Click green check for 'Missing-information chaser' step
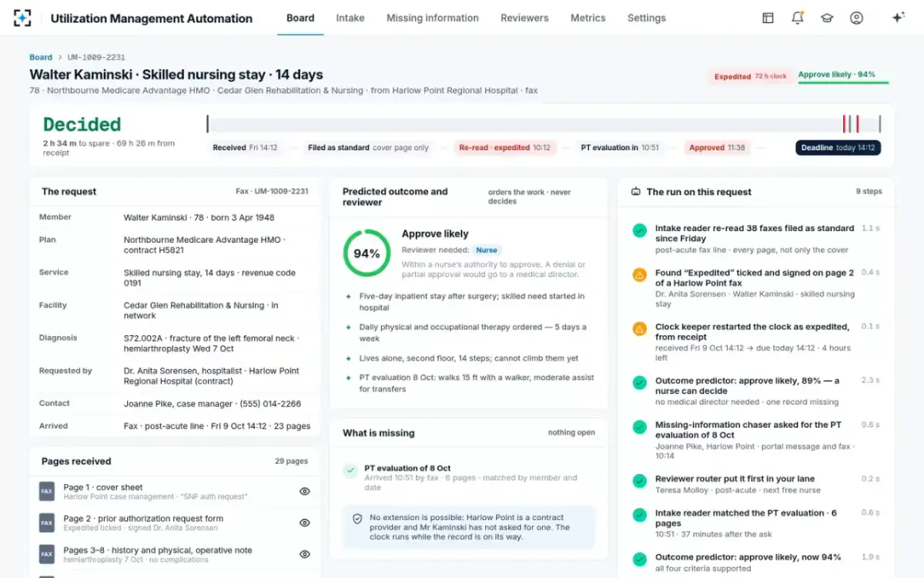The image size is (924, 578). click(639, 426)
